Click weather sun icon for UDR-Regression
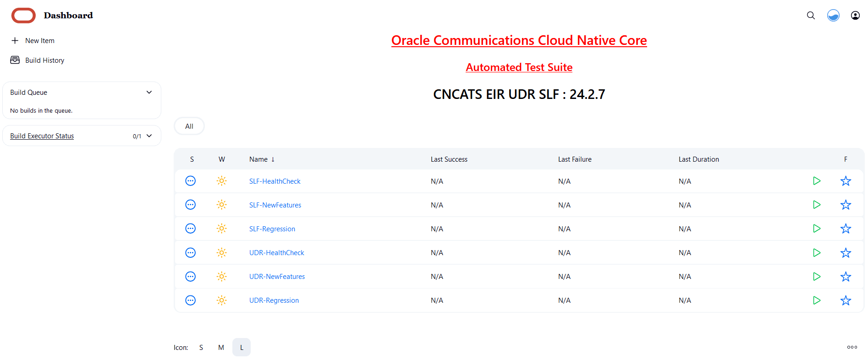 coord(222,300)
